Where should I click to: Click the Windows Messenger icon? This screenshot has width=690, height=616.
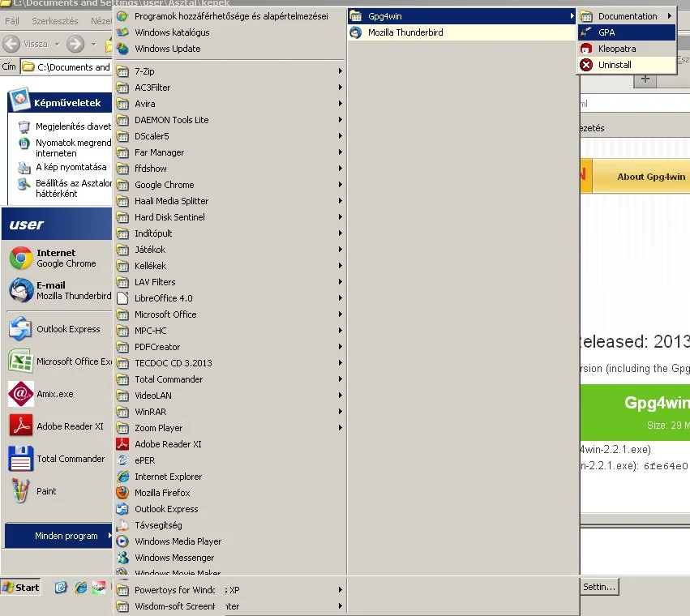(122, 558)
